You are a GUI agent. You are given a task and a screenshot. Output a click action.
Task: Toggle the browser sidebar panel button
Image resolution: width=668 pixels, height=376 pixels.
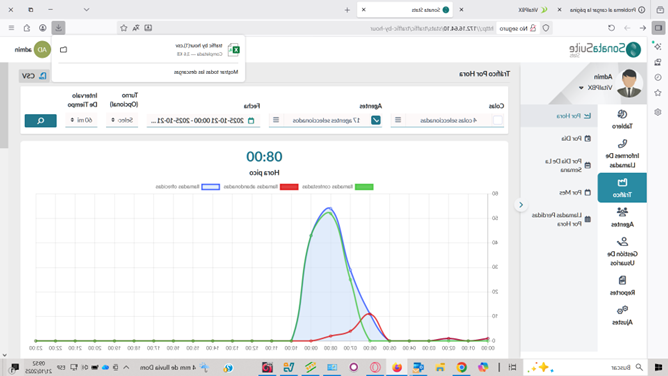coord(659,28)
